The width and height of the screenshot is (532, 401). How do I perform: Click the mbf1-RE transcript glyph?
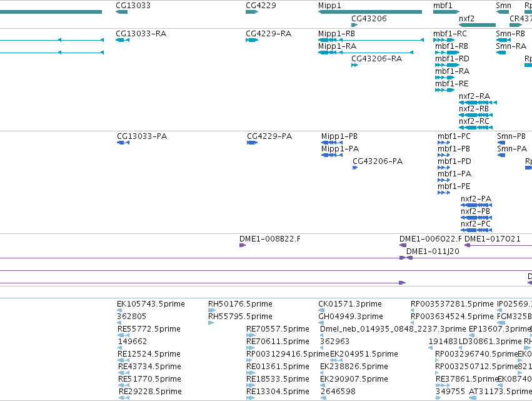(x=445, y=90)
